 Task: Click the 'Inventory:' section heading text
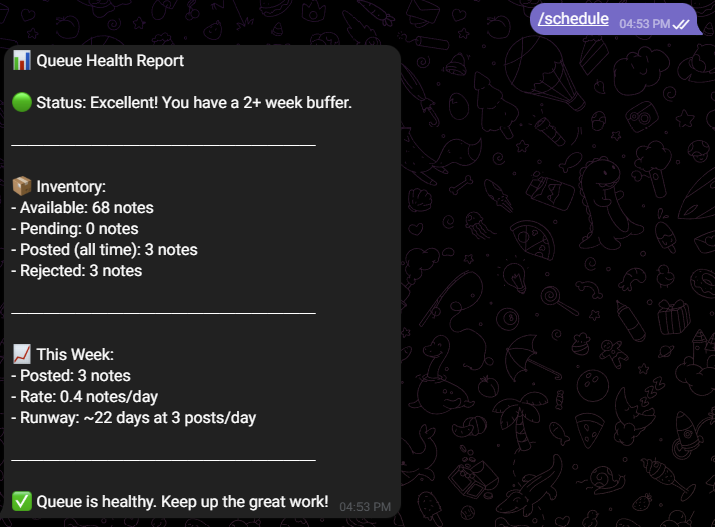pyautogui.click(x=71, y=186)
